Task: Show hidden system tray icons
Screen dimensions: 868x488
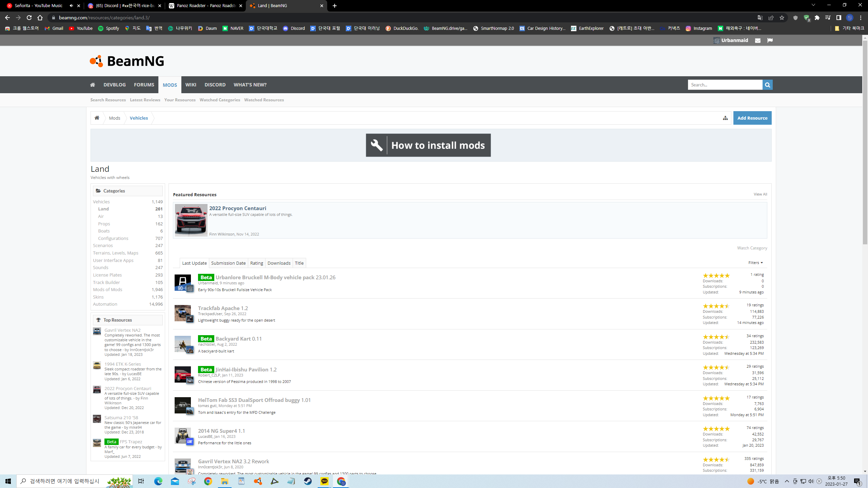Action: [x=787, y=481]
